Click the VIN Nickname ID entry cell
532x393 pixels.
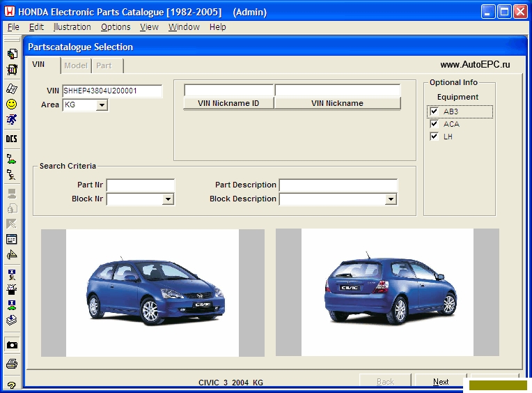tap(228, 91)
